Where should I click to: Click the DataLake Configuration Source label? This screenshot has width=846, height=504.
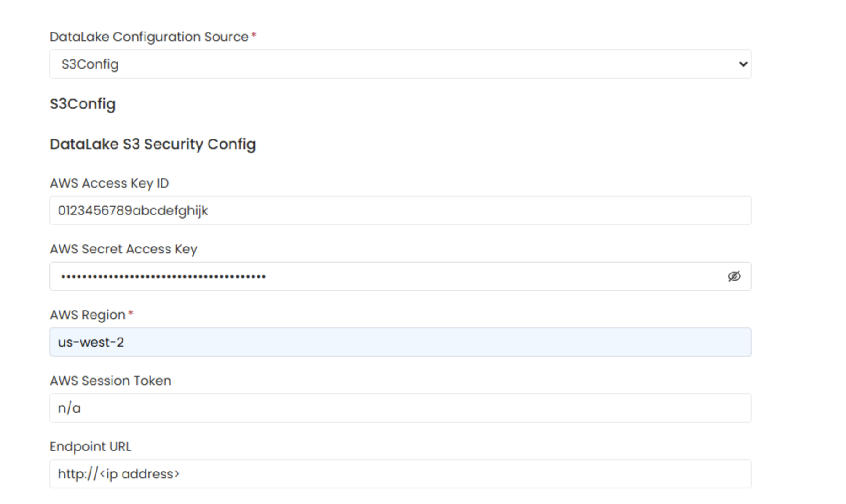(x=149, y=37)
